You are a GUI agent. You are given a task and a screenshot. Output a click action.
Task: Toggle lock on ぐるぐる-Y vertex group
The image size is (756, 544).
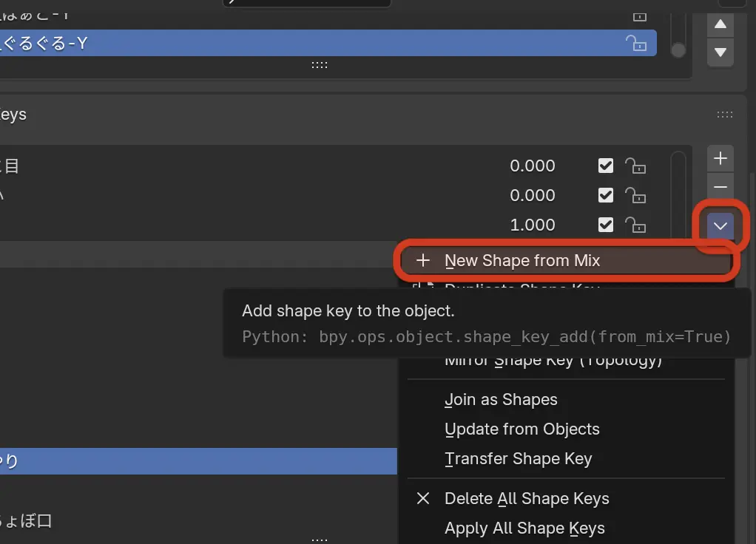coord(636,44)
